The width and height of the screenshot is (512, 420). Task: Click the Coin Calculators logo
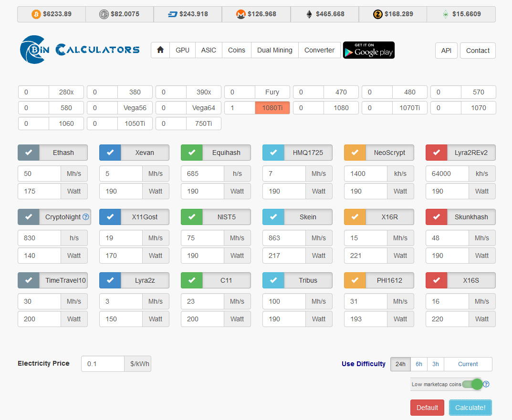pos(80,50)
